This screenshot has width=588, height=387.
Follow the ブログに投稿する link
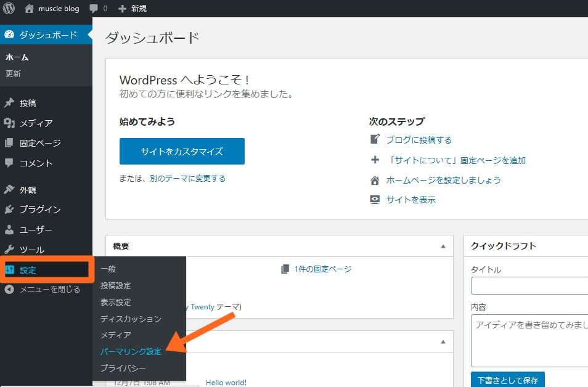pyautogui.click(x=419, y=140)
